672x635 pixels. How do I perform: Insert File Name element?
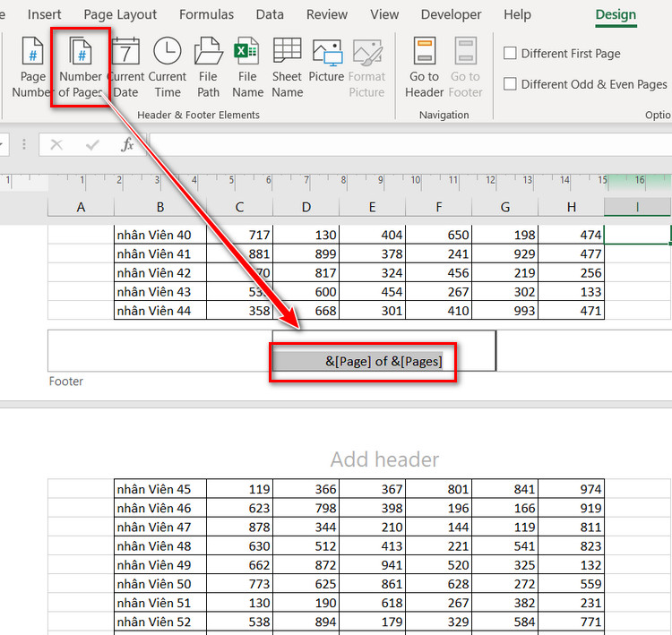tap(247, 67)
